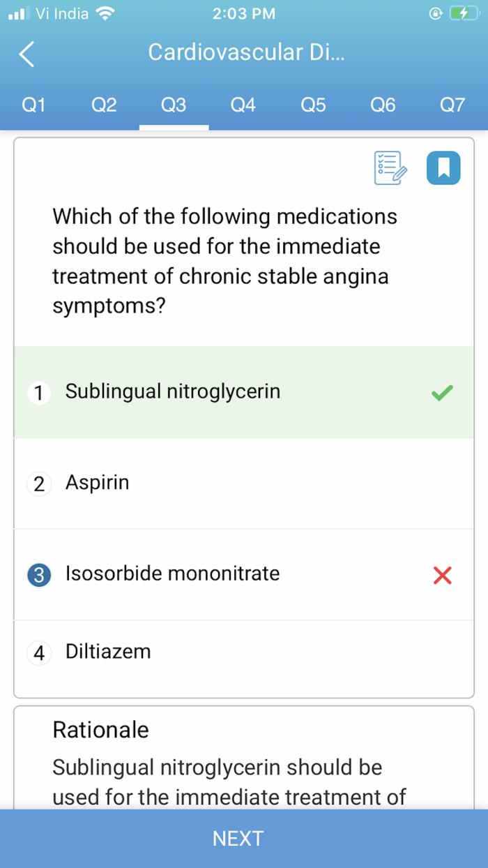
Task: Go to question Q7
Action: click(x=452, y=105)
